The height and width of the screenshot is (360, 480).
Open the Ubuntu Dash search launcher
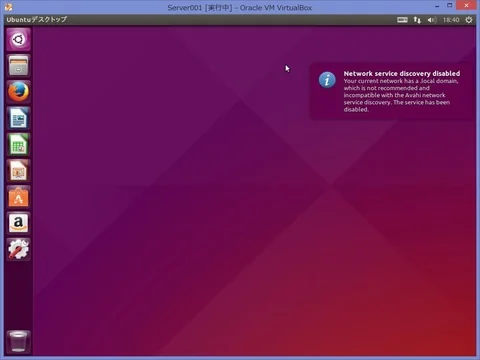18,39
